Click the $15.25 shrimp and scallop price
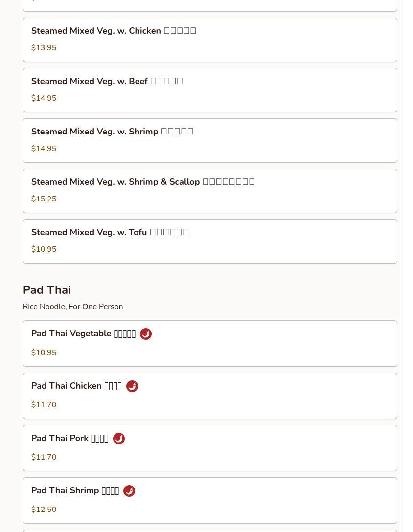Image resolution: width=413 pixels, height=532 pixels. 44,199
